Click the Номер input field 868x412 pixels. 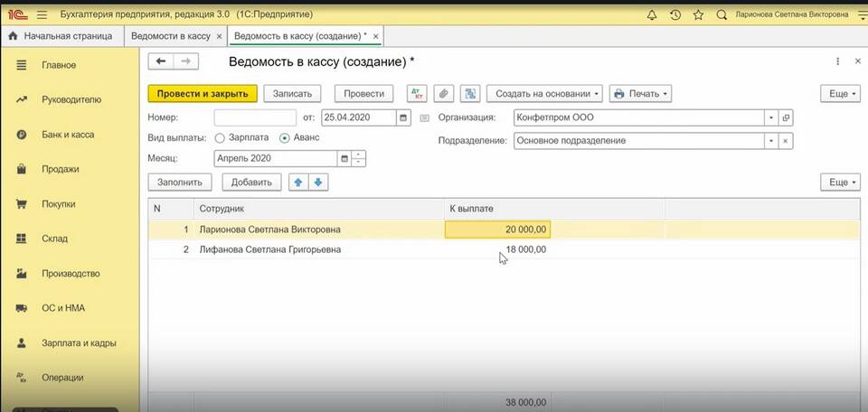tap(255, 117)
